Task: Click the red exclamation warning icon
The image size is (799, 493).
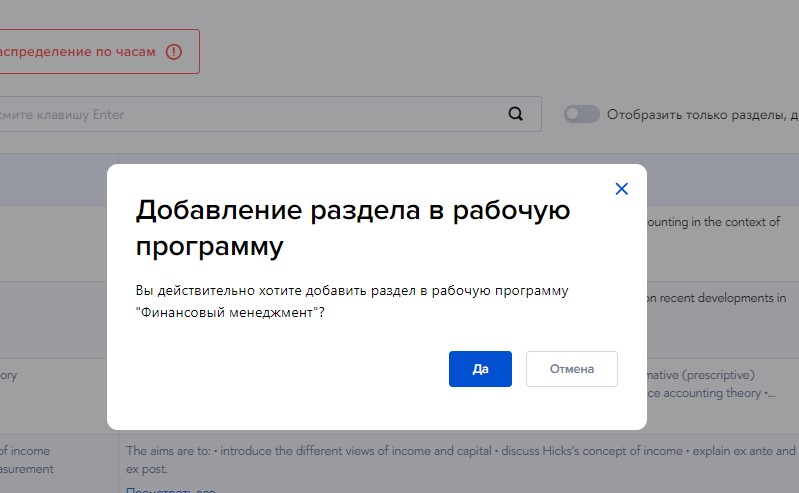Action: (174, 51)
